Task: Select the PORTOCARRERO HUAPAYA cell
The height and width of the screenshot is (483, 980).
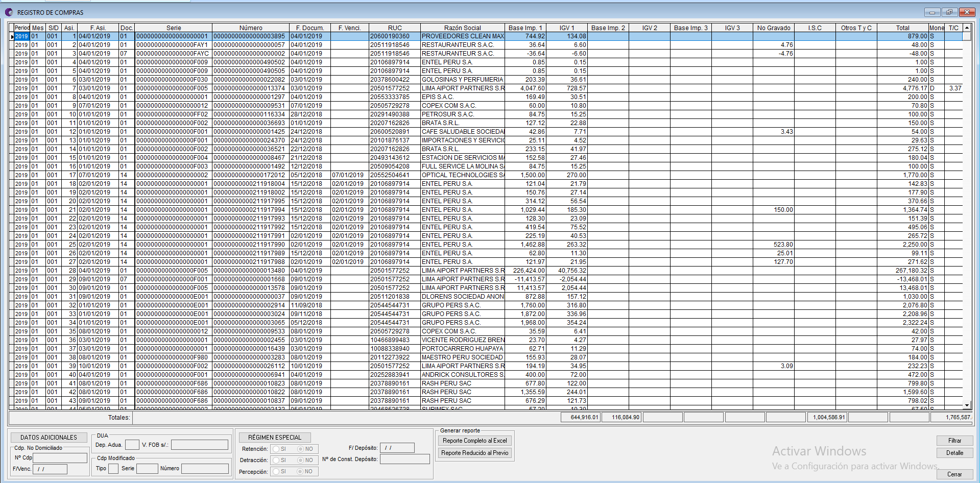Action: tap(463, 349)
